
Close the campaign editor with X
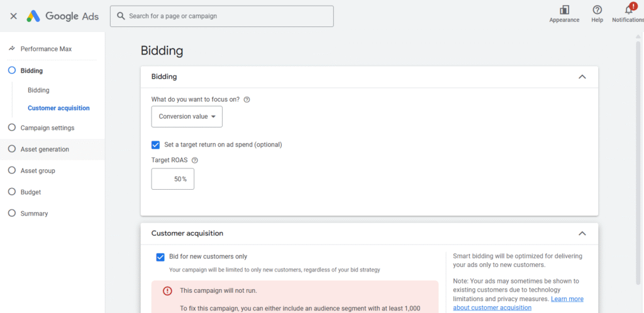14,16
